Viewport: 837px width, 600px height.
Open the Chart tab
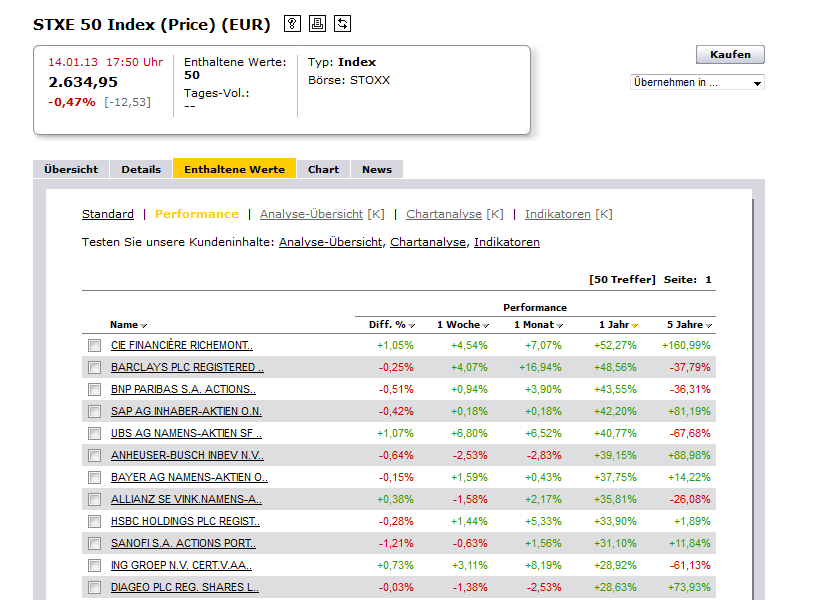click(x=323, y=169)
